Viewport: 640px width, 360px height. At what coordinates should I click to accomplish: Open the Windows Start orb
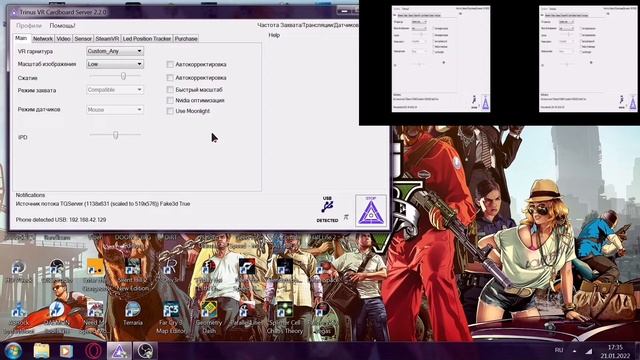coord(13,351)
